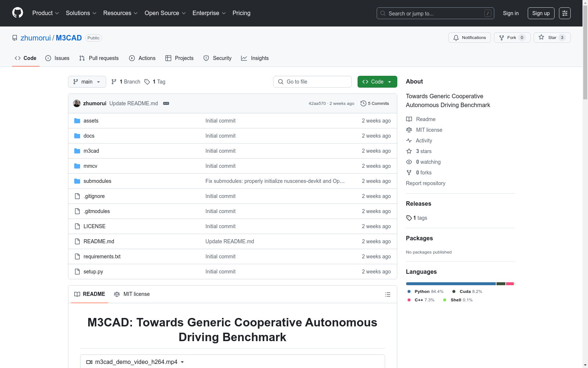Switch to the Projects tab
Viewport: 588px width, 368px height.
click(x=179, y=58)
